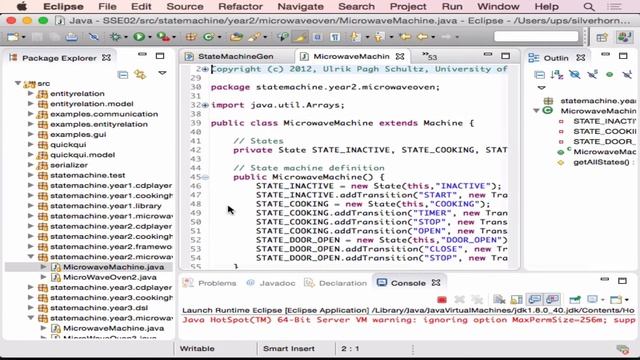Image resolution: width=640 pixels, height=360 pixels.
Task: Collapse the statemachine.year2.microwaveoven package
Action: [x=31, y=257]
